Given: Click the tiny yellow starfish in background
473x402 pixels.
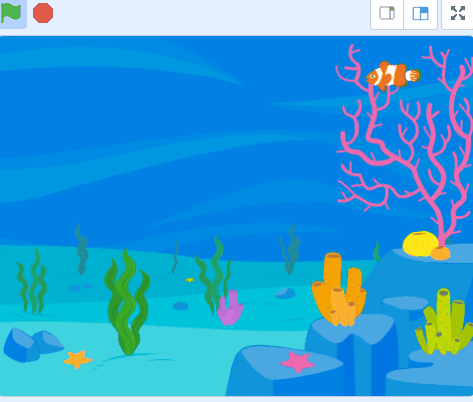Looking at the screenshot, I should coord(190,280).
